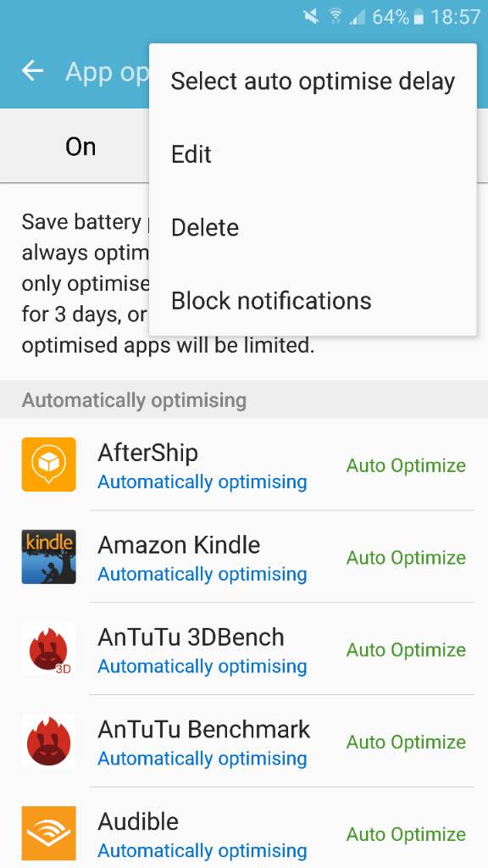Open the Audible app icon

pos(48,833)
